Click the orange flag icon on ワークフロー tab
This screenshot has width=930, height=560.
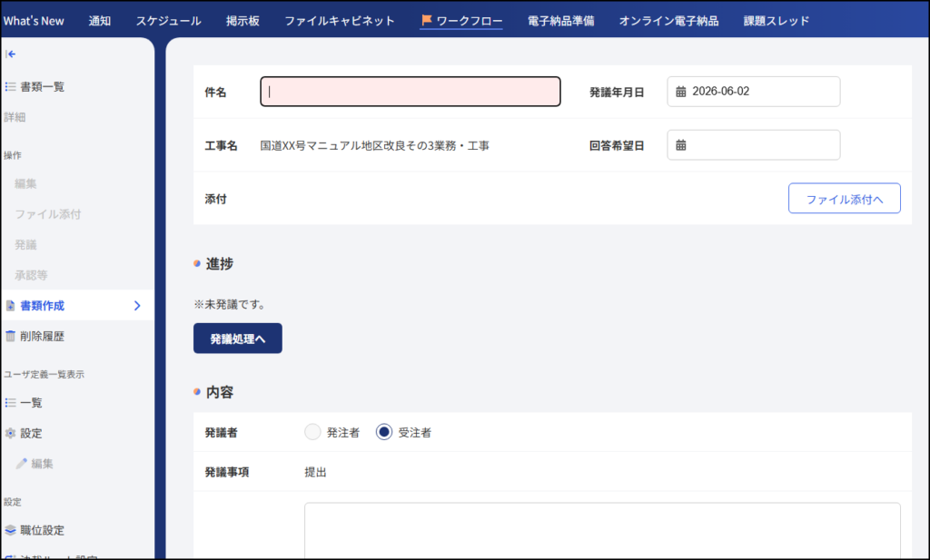427,20
